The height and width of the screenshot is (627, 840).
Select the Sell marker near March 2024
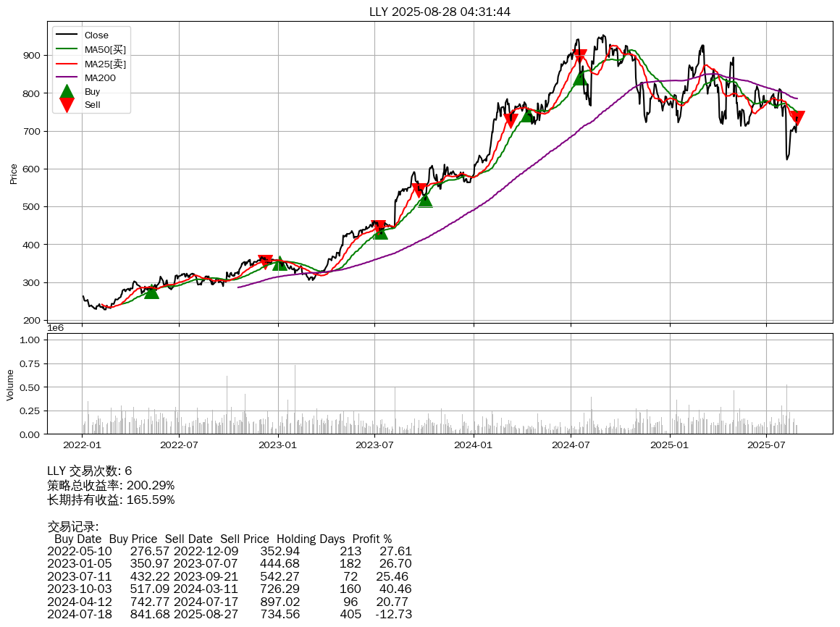point(511,121)
